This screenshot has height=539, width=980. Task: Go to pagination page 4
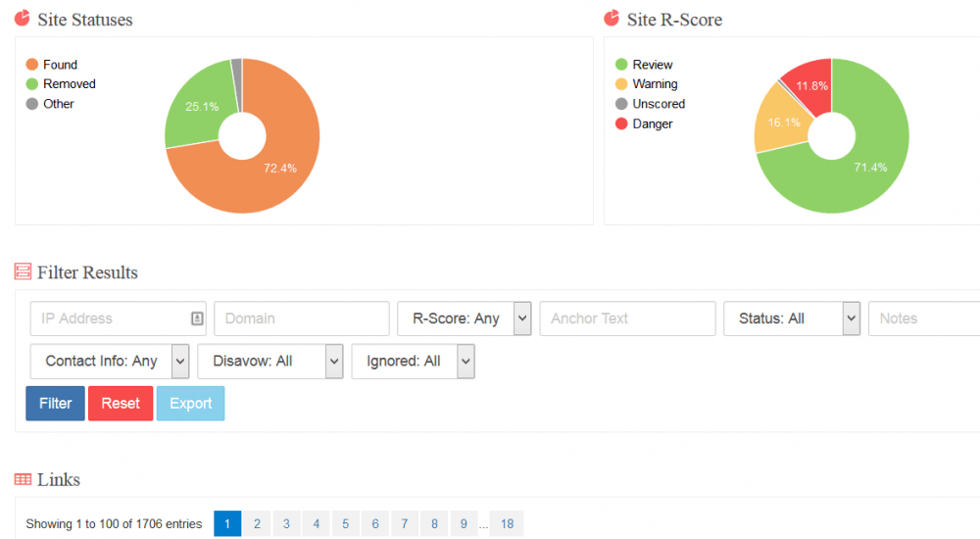(317, 523)
